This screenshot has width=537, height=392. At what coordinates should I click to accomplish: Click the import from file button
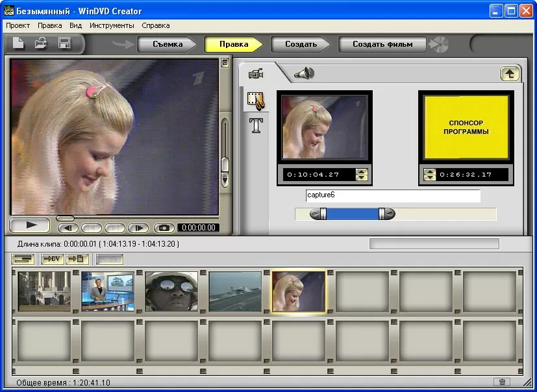77,259
